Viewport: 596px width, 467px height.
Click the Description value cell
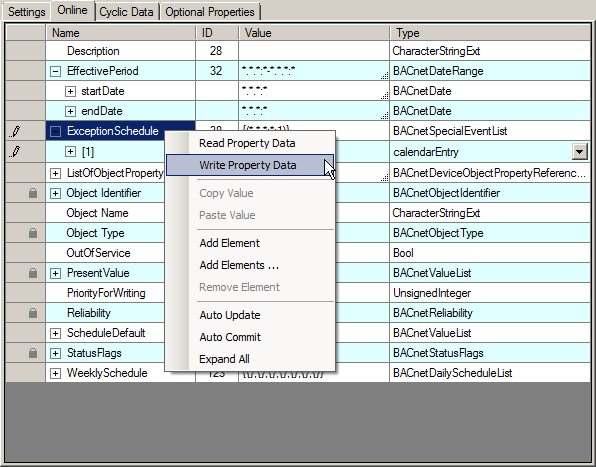click(x=314, y=51)
